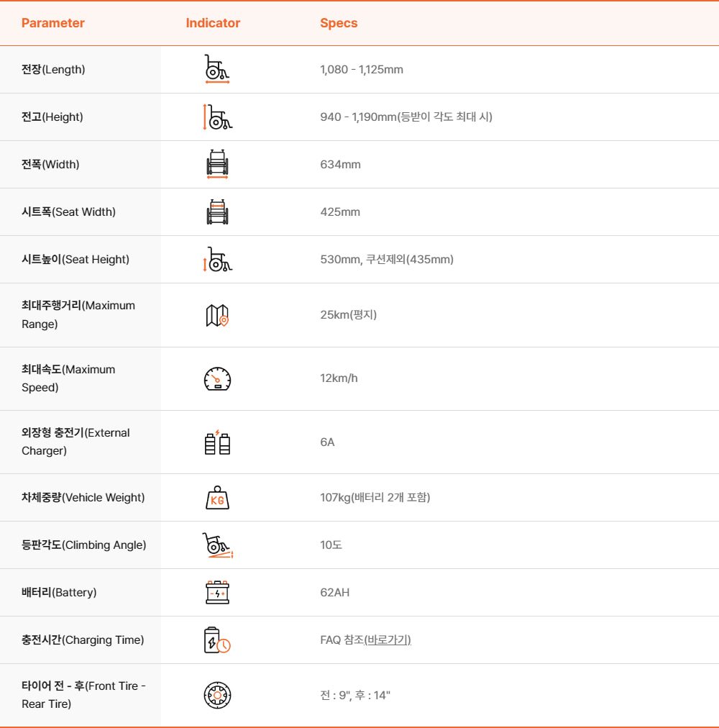Select the 차체중량(Vehicle Weight) label
Image resolution: width=719 pixels, height=728 pixels.
click(83, 497)
